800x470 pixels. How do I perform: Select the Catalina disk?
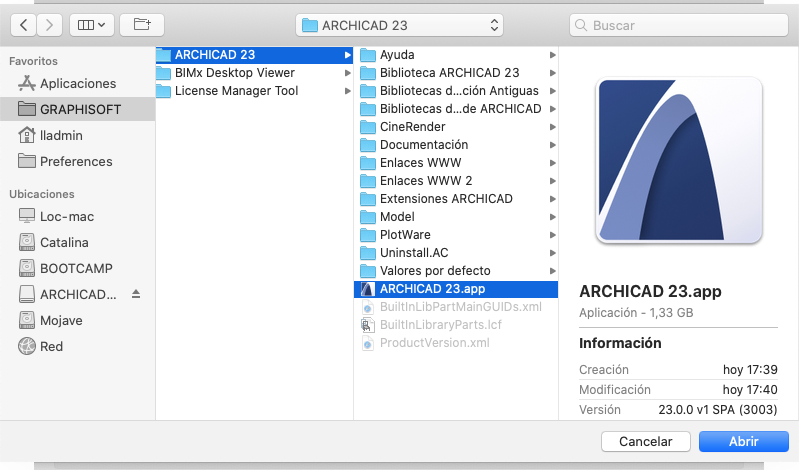78,242
